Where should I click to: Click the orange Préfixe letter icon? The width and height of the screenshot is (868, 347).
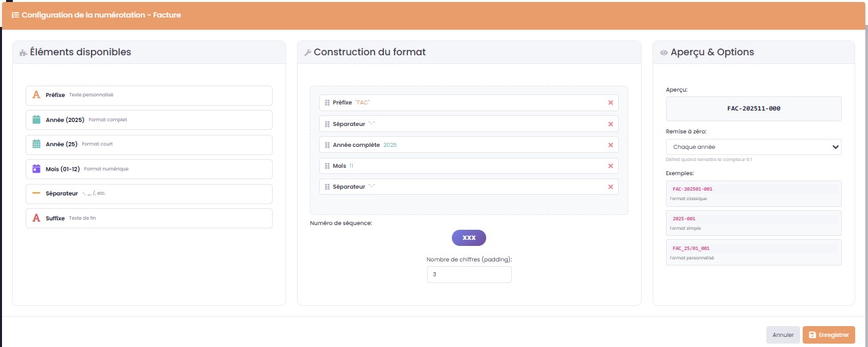click(36, 95)
